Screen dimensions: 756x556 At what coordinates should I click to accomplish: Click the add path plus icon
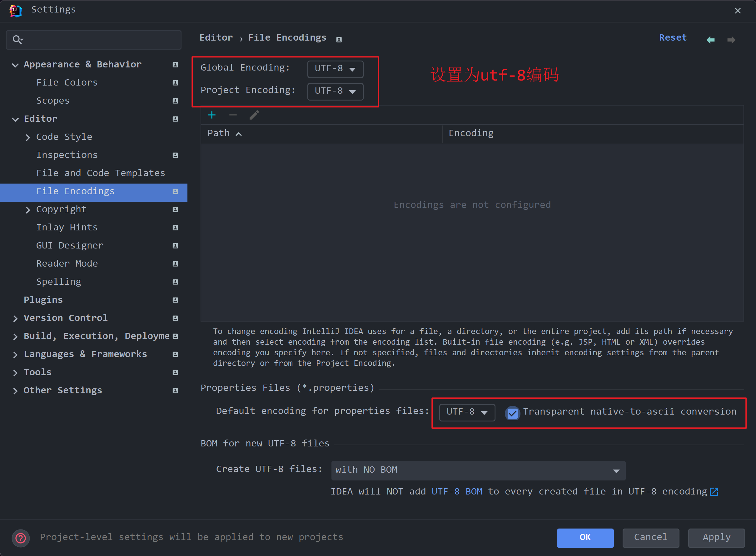tap(212, 115)
